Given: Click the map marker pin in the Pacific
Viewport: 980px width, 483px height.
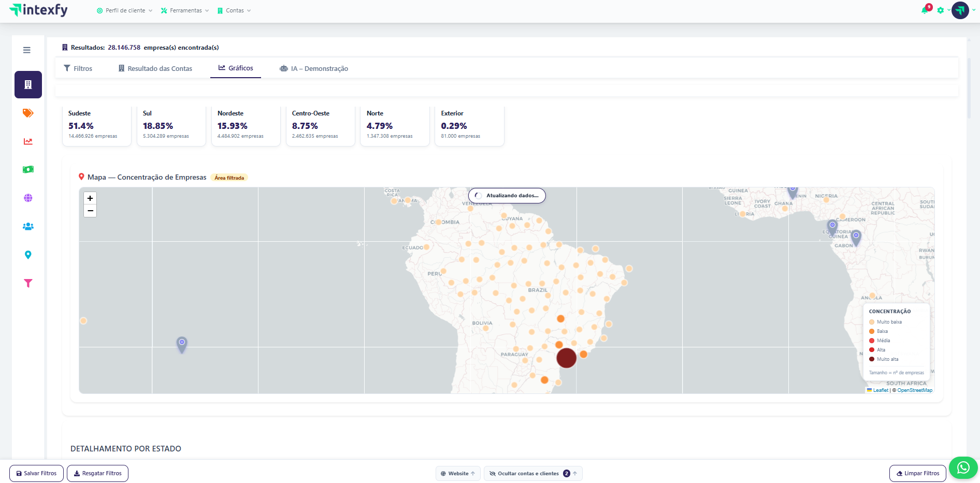Looking at the screenshot, I should [182, 345].
